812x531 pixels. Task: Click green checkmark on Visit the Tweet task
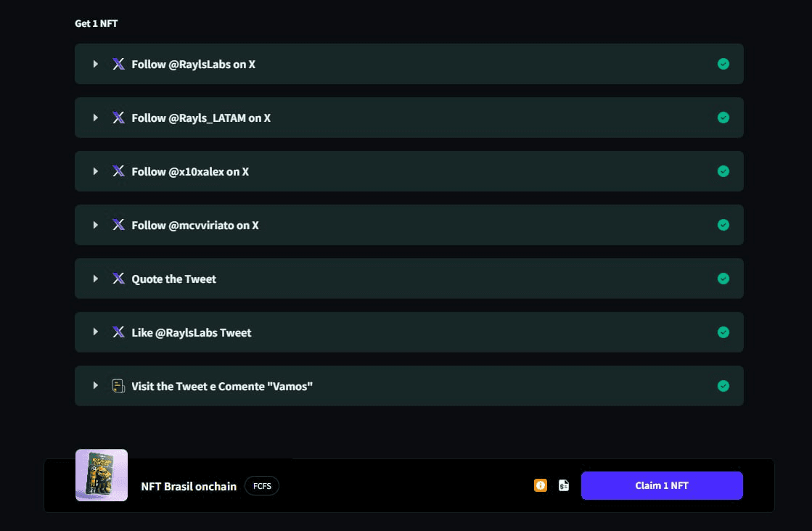(723, 386)
